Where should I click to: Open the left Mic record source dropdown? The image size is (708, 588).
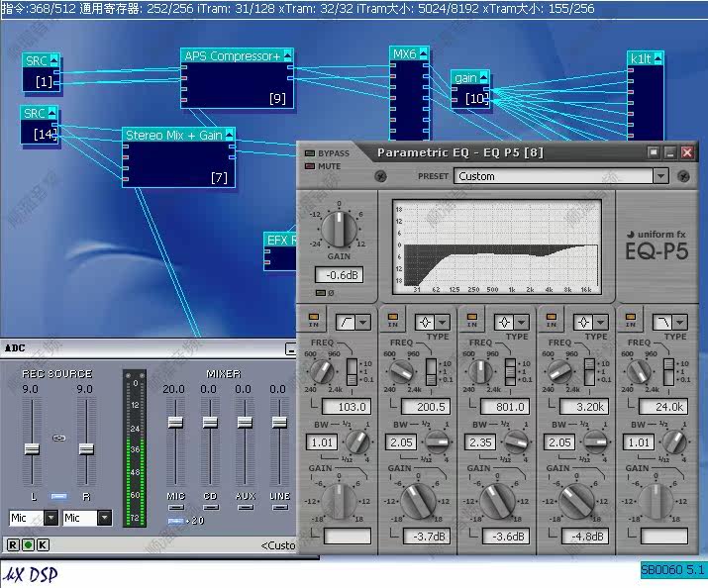pos(51,518)
